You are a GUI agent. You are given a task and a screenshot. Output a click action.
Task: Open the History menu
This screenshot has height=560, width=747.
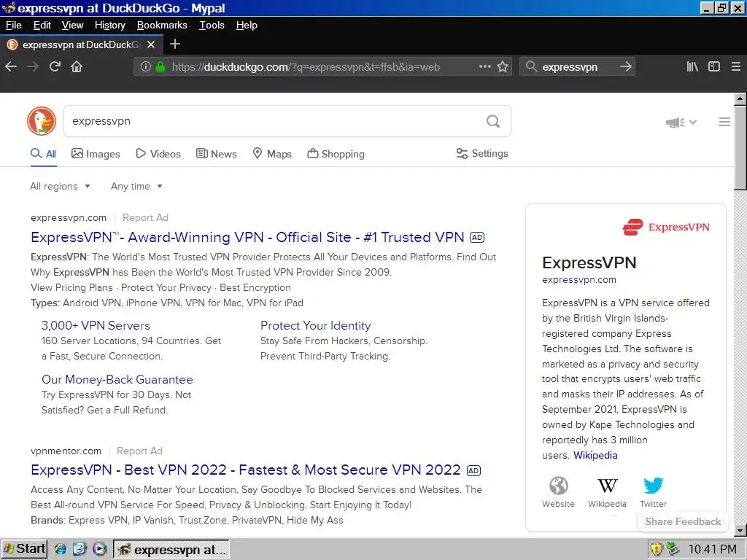tap(109, 26)
